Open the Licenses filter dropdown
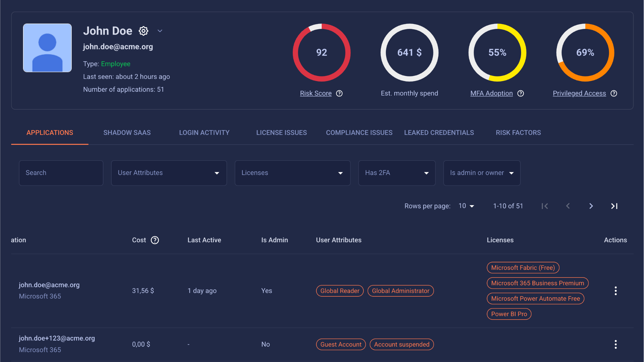The height and width of the screenshot is (362, 644). 292,173
